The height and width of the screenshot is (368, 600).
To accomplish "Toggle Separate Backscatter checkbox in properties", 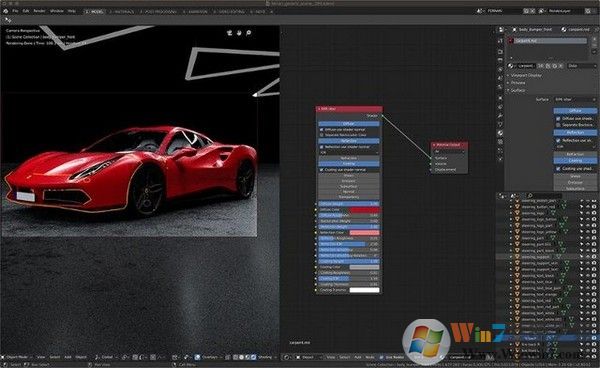I will point(558,125).
